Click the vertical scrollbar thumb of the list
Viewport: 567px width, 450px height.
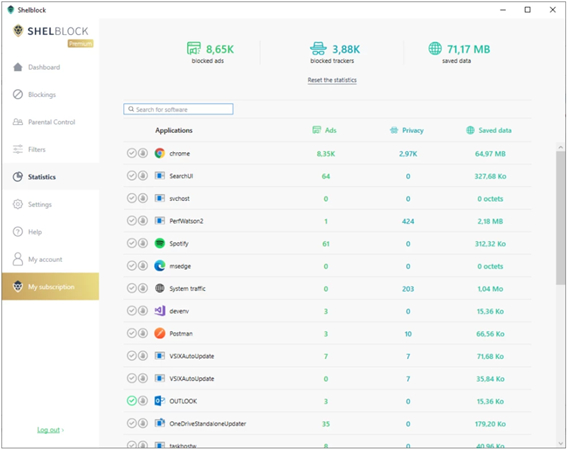[560, 218]
